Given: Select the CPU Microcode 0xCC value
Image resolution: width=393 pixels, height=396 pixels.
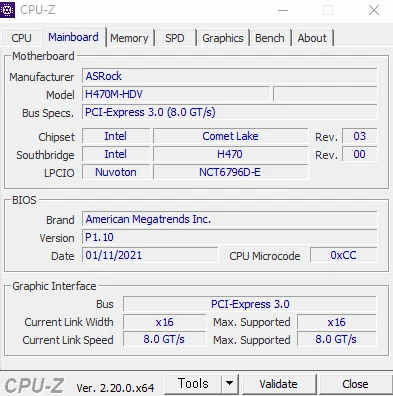Looking at the screenshot, I should [x=343, y=255].
